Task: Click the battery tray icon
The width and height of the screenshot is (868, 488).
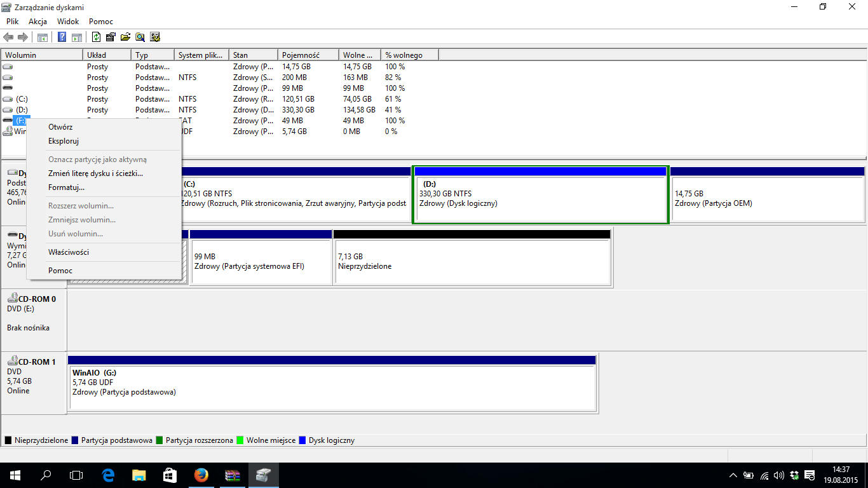Action: [749, 475]
